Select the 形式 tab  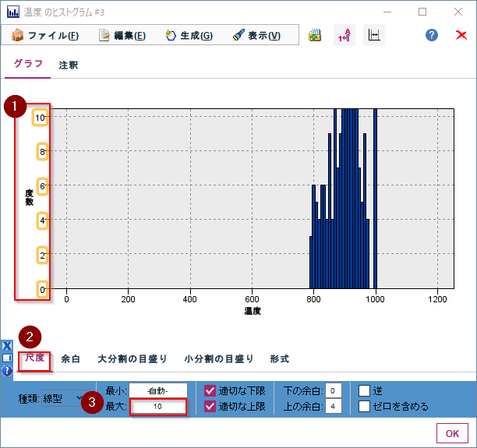[280, 359]
